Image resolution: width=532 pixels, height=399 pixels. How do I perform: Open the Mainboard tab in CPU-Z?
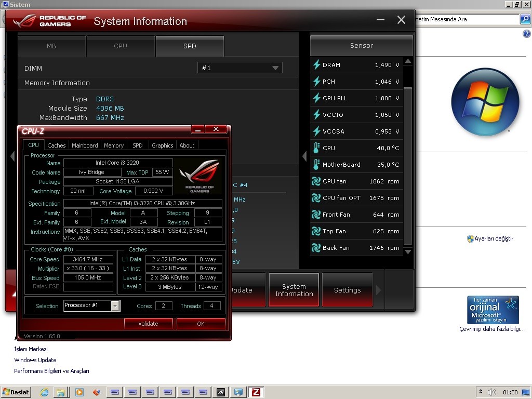(x=85, y=145)
